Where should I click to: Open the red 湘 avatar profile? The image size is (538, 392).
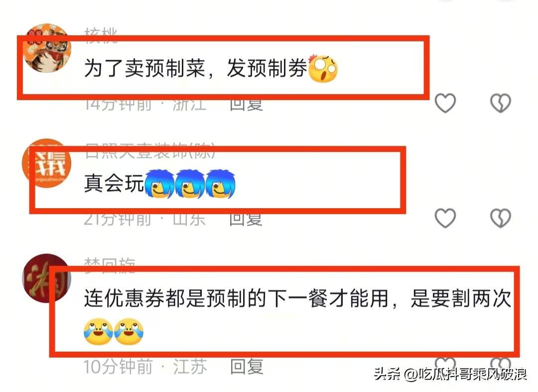click(x=47, y=278)
